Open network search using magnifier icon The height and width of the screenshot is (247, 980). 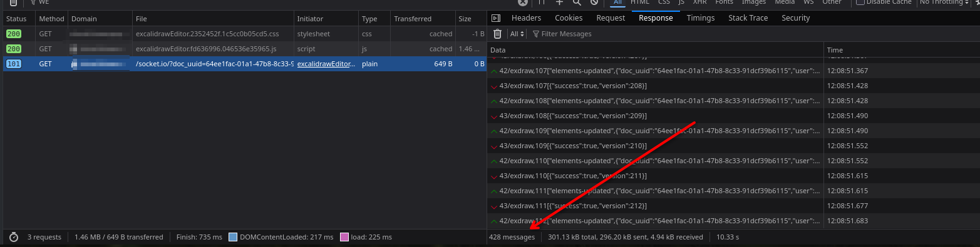tap(577, 3)
